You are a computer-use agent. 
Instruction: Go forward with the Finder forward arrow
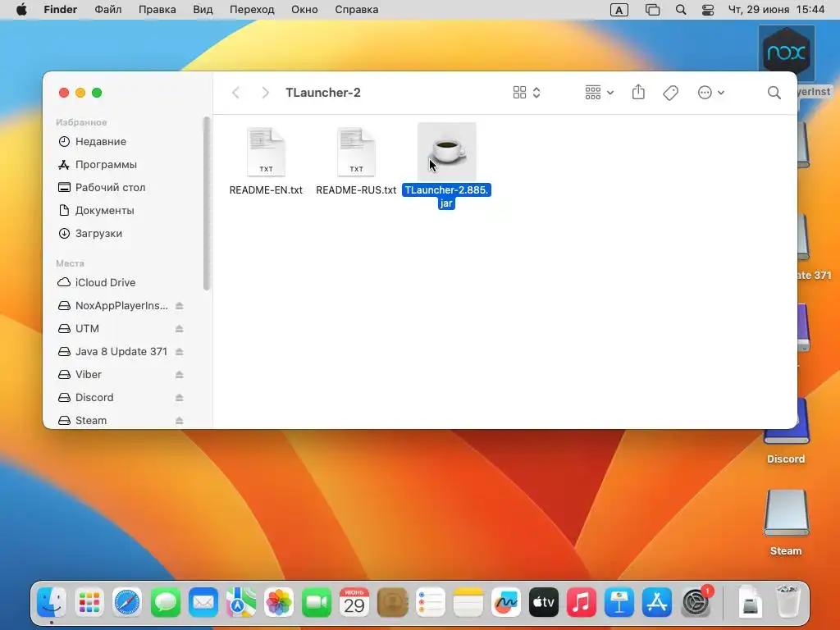[x=265, y=93]
